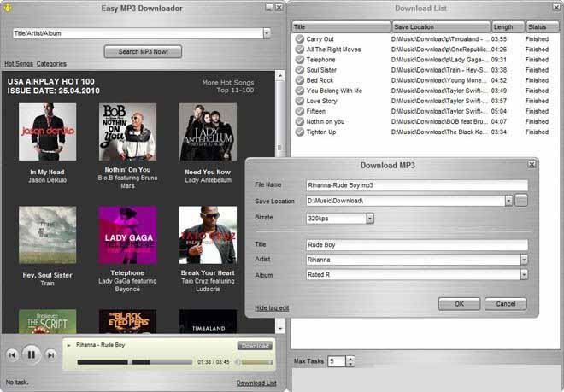Click status icon of You Belong With Me
Screen dimensions: 564x392
pyautogui.click(x=300, y=91)
